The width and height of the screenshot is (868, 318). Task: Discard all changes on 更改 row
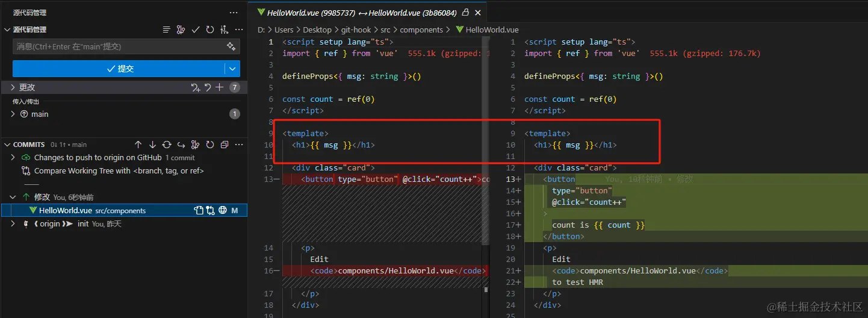(x=208, y=87)
